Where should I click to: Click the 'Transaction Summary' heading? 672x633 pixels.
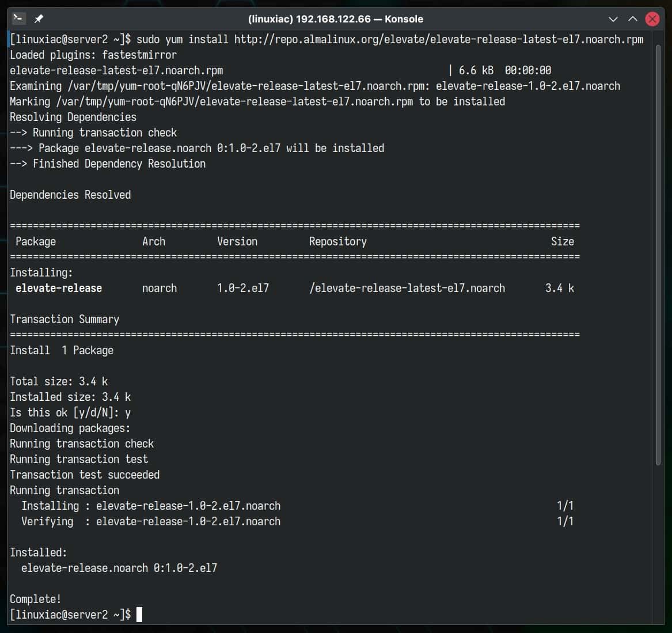[x=64, y=319]
